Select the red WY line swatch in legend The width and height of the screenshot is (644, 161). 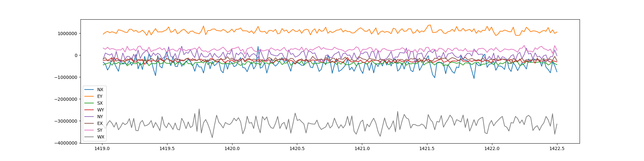(89, 110)
